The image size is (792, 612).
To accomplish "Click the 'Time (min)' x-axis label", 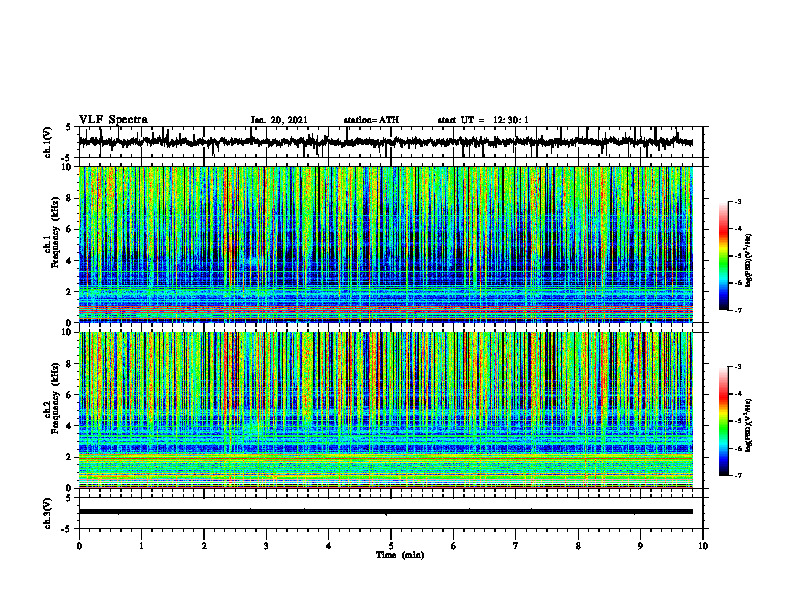I will pos(400,555).
